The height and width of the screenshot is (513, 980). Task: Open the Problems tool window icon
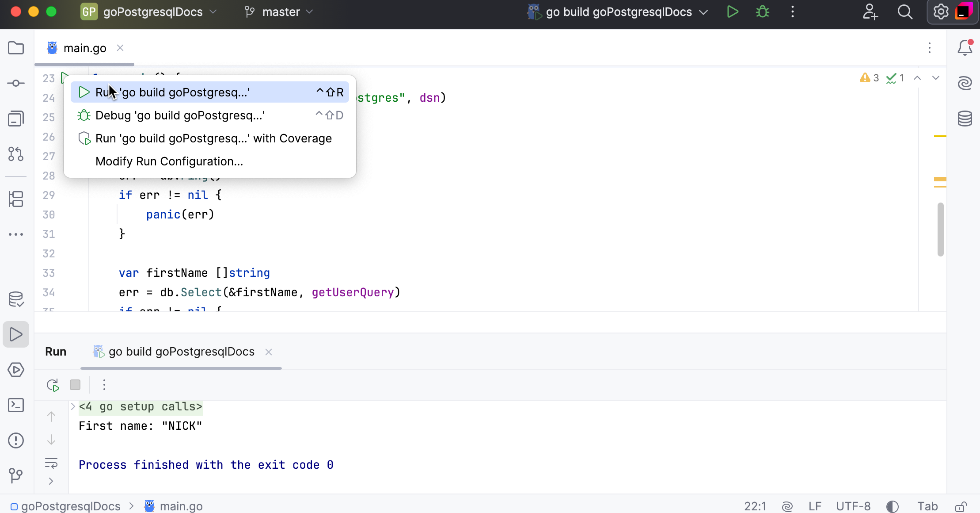click(x=16, y=440)
